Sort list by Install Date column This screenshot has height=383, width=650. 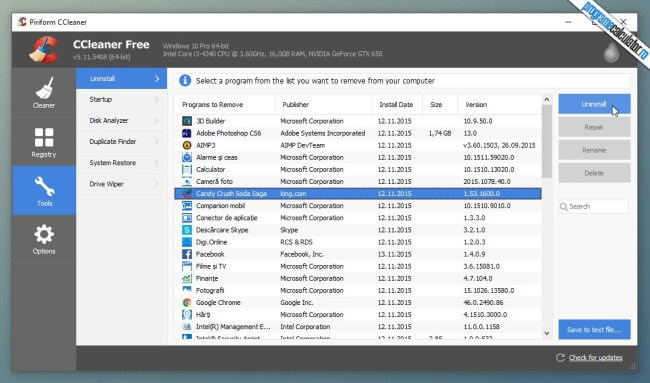(397, 104)
